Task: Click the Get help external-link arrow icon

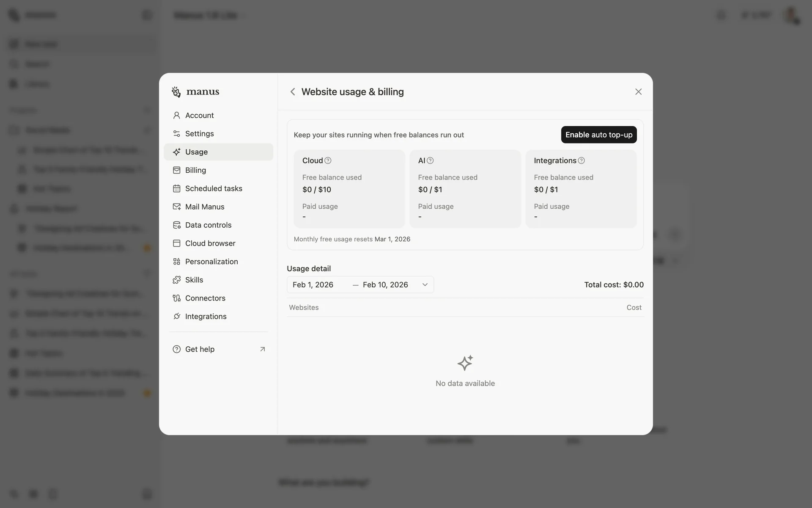Action: click(262, 349)
